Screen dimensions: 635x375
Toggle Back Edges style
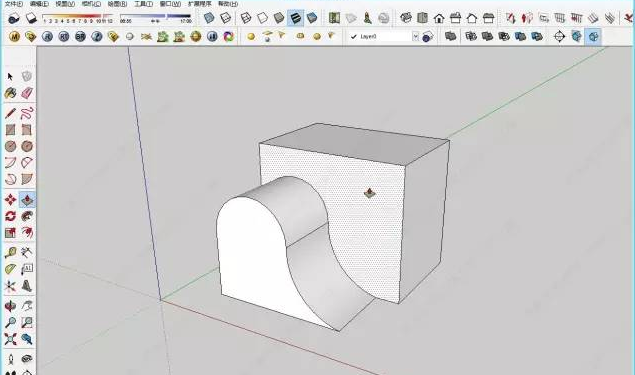point(226,18)
